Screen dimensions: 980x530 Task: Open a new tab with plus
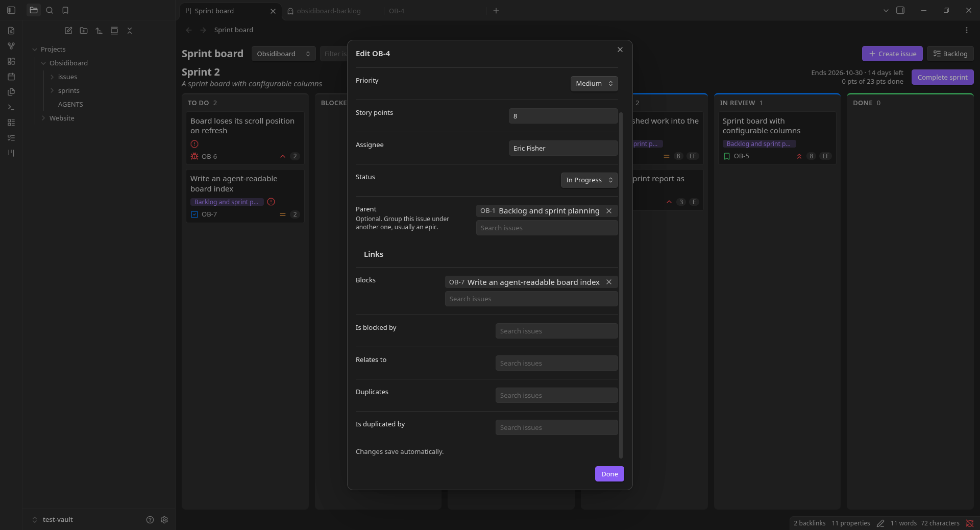click(x=496, y=11)
